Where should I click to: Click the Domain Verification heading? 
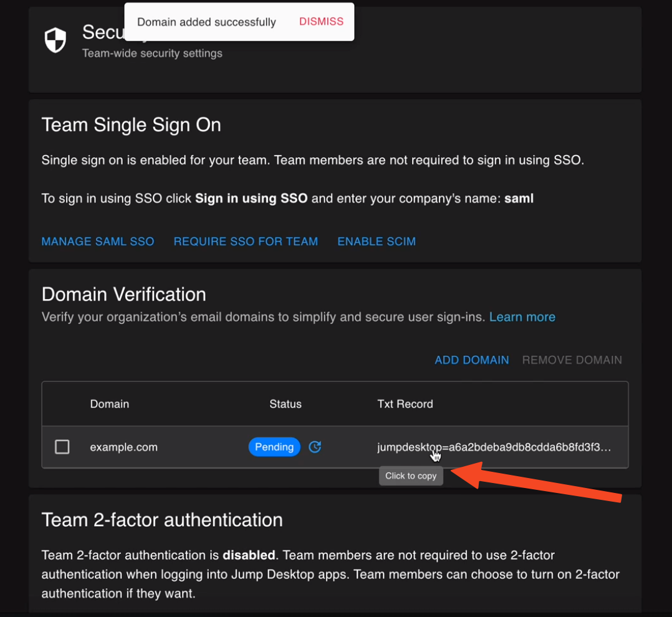(x=124, y=294)
